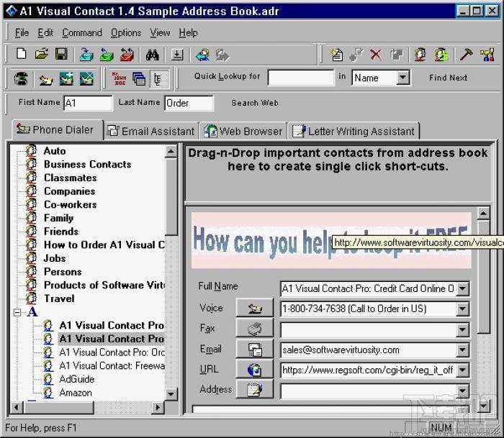Image resolution: width=504 pixels, height=438 pixels.
Task: Click the person portrait icon with green arrow
Action: pos(441,55)
